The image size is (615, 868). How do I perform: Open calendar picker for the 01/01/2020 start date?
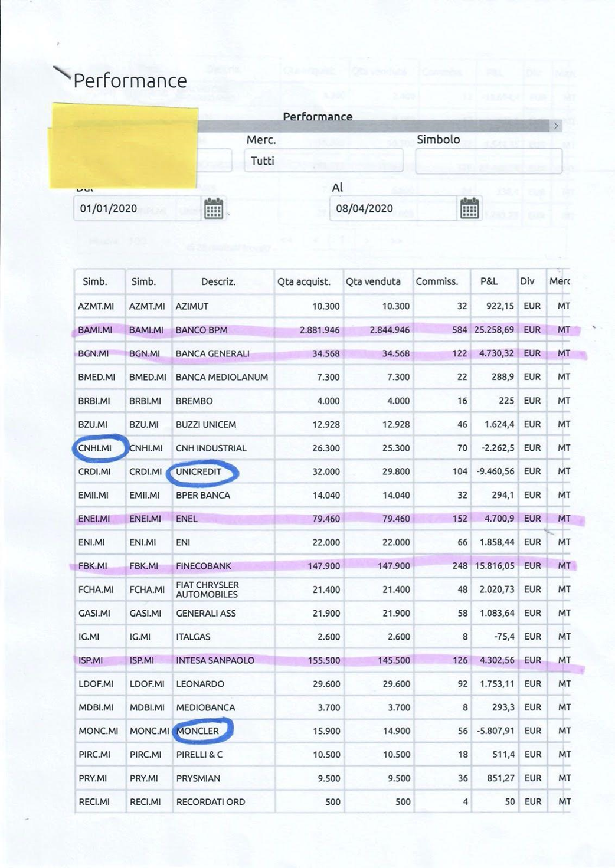(x=214, y=208)
